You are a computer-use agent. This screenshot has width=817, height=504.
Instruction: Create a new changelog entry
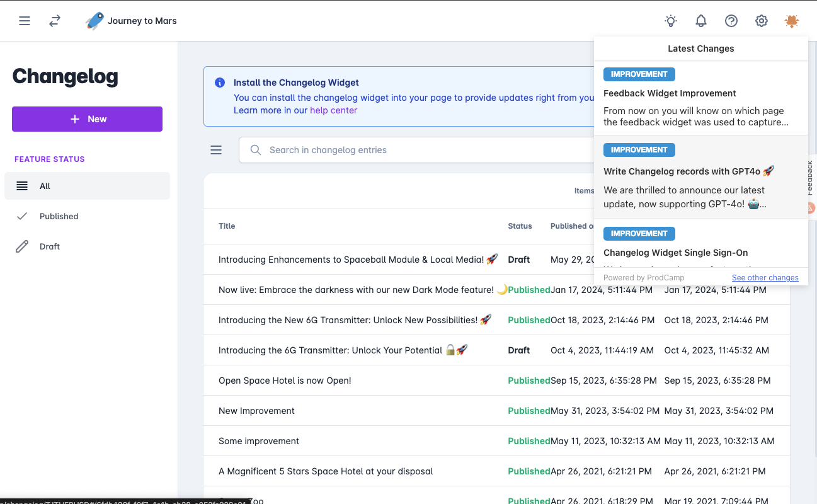click(x=87, y=119)
